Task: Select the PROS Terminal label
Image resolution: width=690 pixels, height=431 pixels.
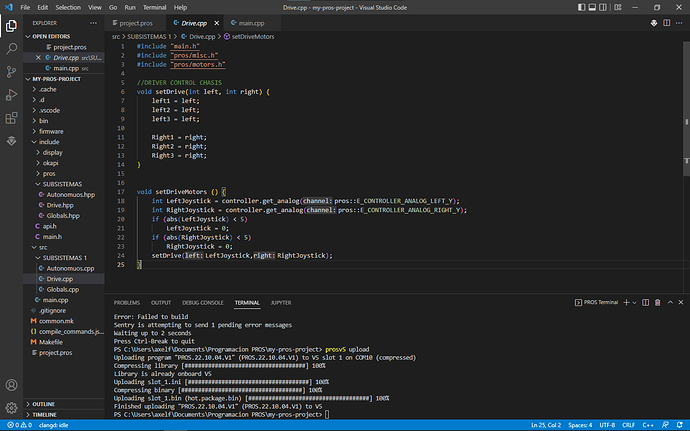Action: tap(597, 302)
